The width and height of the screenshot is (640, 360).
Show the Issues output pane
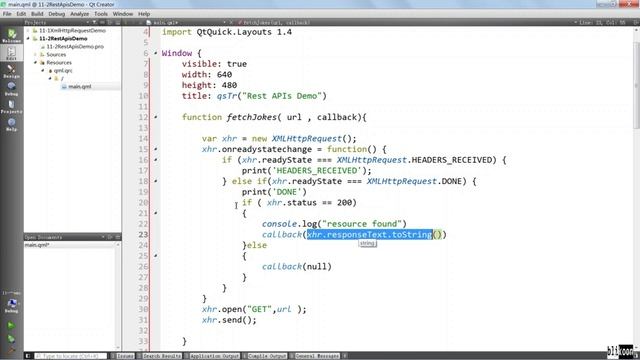click(x=123, y=356)
